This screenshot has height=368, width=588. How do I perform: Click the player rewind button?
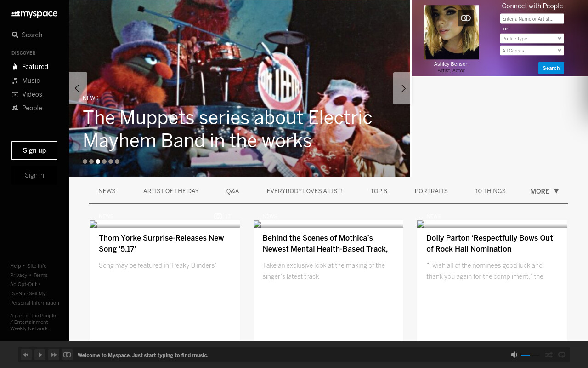[26, 355]
